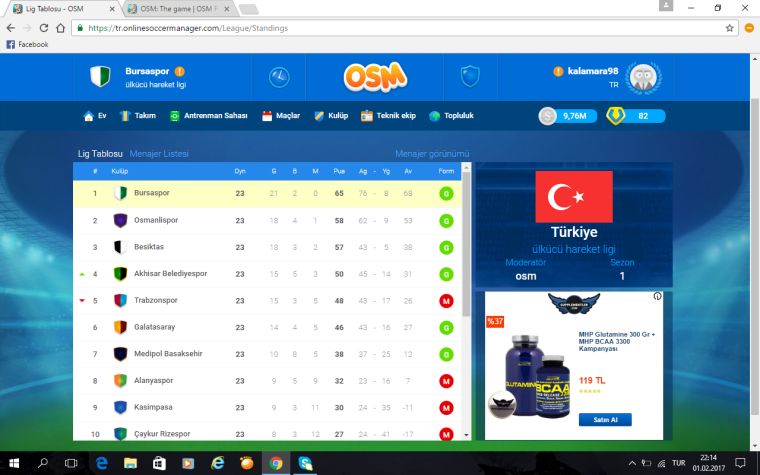The height and width of the screenshot is (475, 760).
Task: Select the Lig Tablosu tab
Action: (100, 154)
